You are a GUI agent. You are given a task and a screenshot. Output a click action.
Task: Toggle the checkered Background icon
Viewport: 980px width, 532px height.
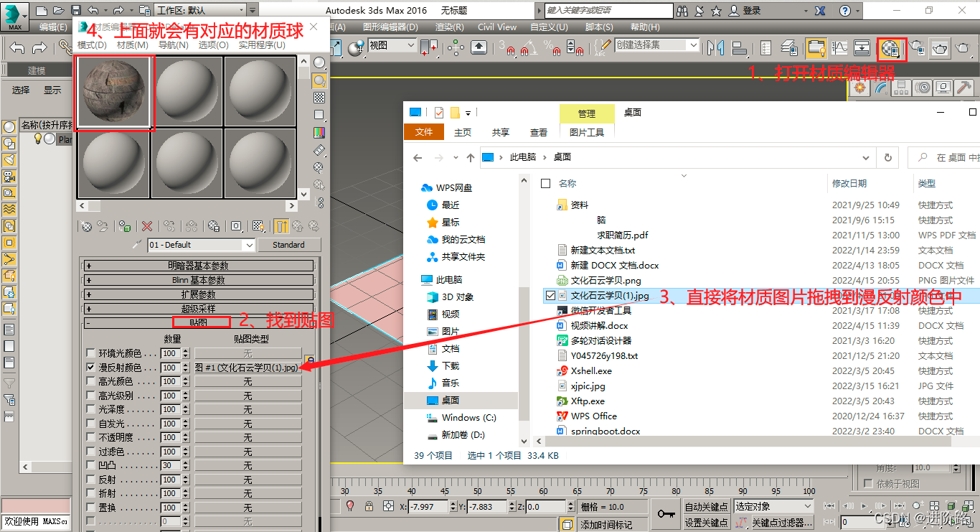(319, 98)
